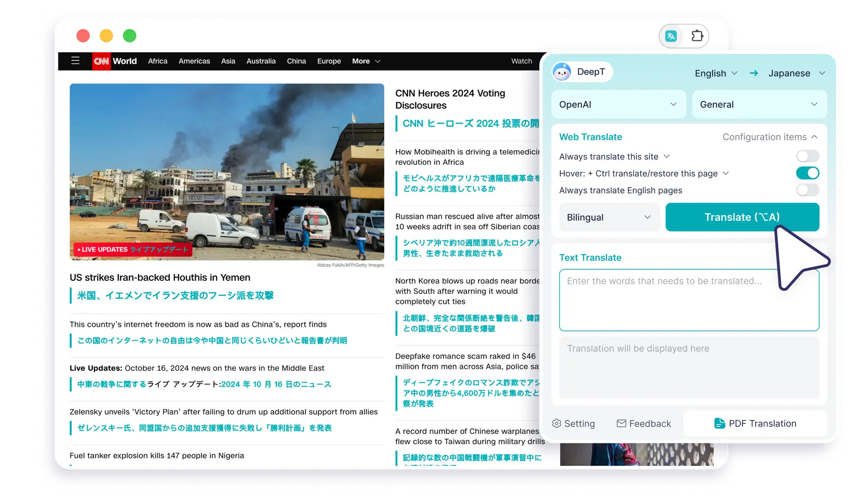This screenshot has width=851, height=504.
Task: Swap languages using the arrow icon
Action: [x=753, y=73]
